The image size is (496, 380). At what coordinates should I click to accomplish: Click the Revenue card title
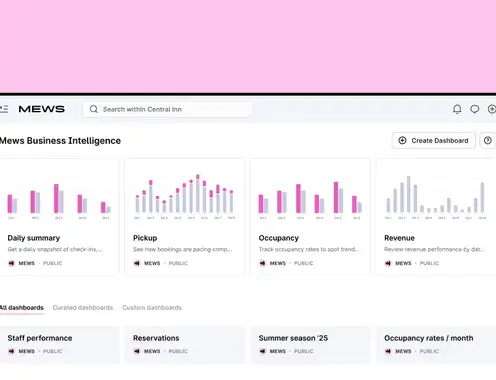coord(399,238)
